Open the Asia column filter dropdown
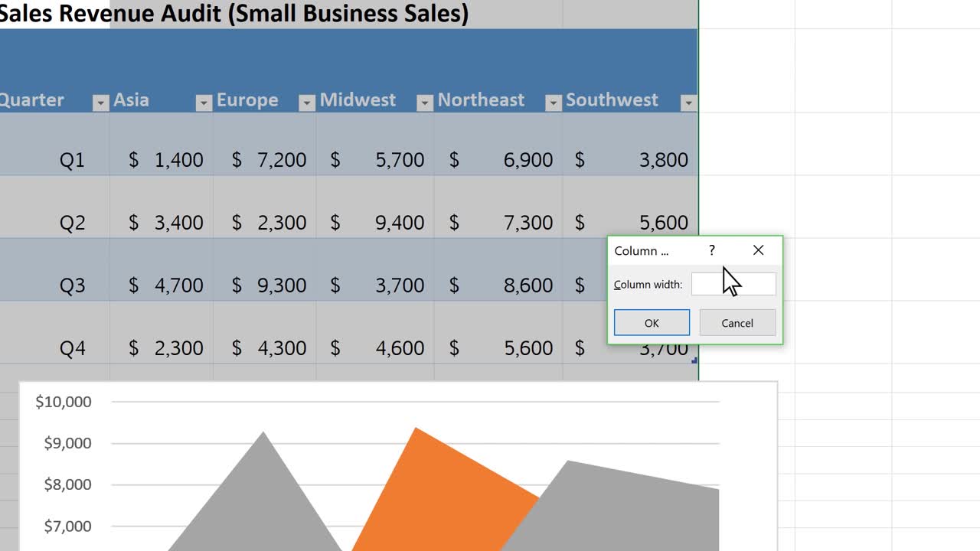The image size is (980, 551). (x=203, y=103)
